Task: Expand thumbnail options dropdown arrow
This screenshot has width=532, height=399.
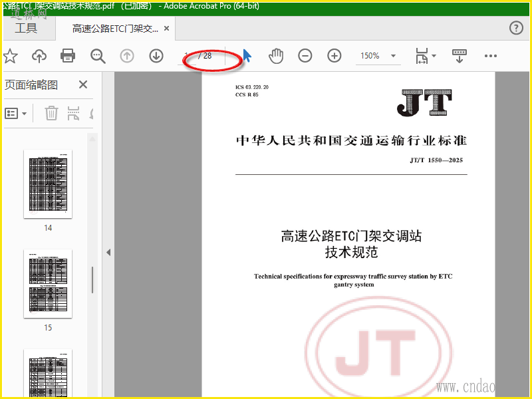Action: coord(24,114)
